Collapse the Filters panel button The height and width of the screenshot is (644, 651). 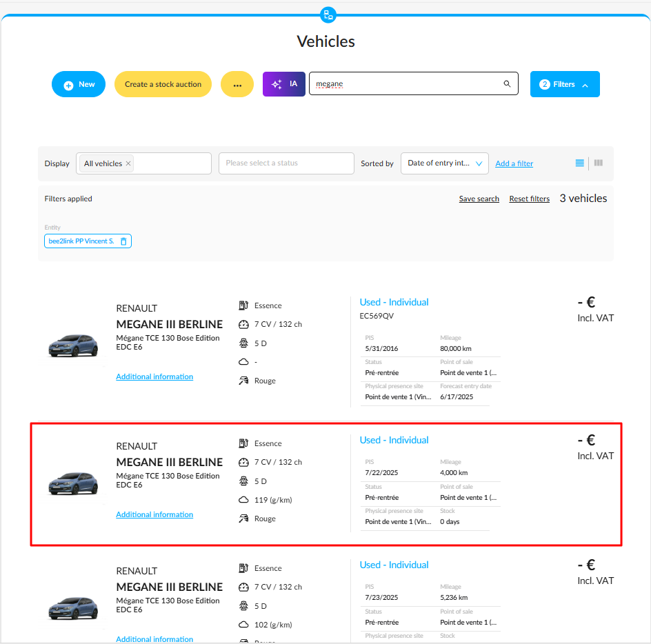coord(565,84)
